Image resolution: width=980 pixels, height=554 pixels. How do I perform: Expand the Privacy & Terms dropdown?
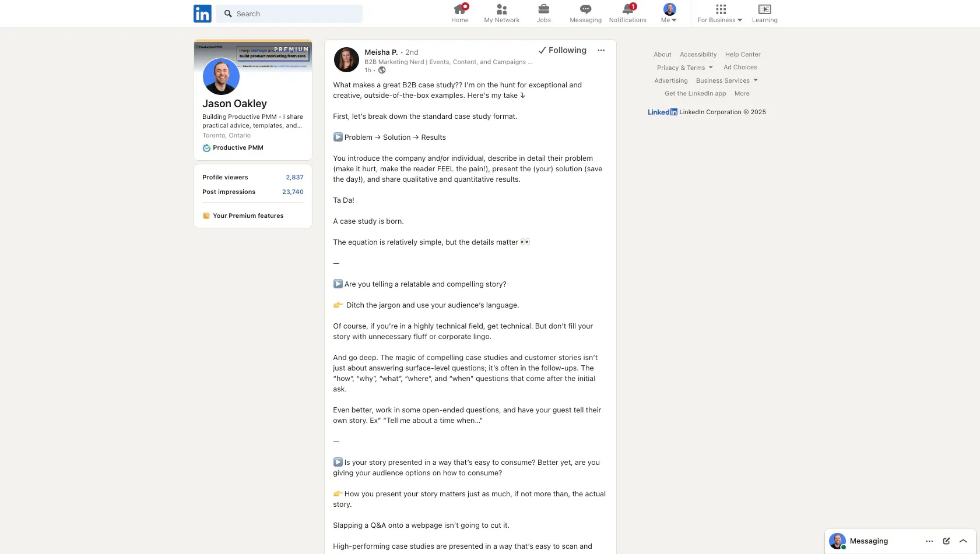point(684,68)
